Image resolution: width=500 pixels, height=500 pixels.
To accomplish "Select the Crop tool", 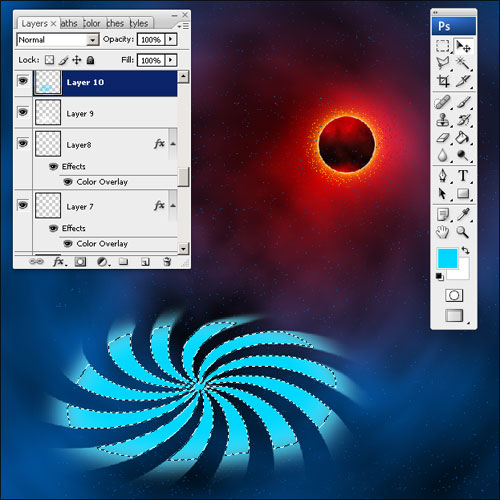I will 443,81.
